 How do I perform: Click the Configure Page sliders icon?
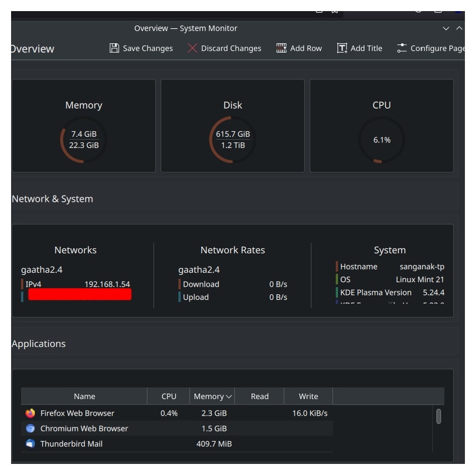click(402, 48)
